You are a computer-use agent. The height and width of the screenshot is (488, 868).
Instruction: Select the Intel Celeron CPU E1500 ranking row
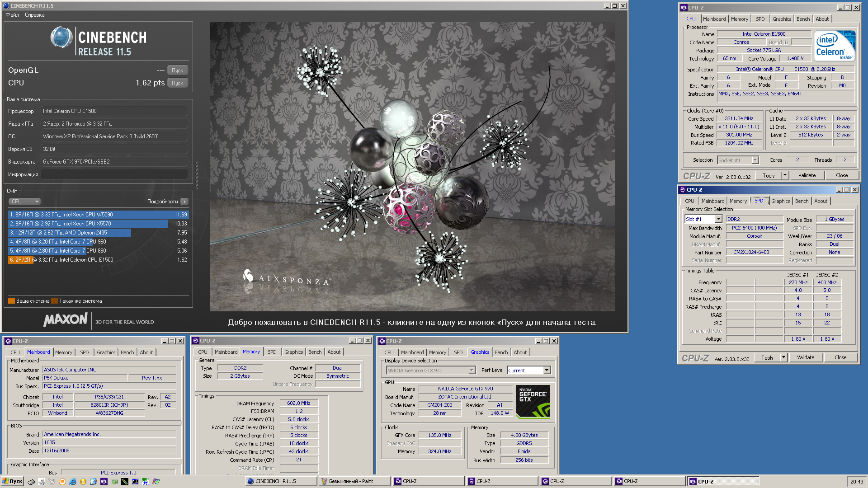coord(98,260)
